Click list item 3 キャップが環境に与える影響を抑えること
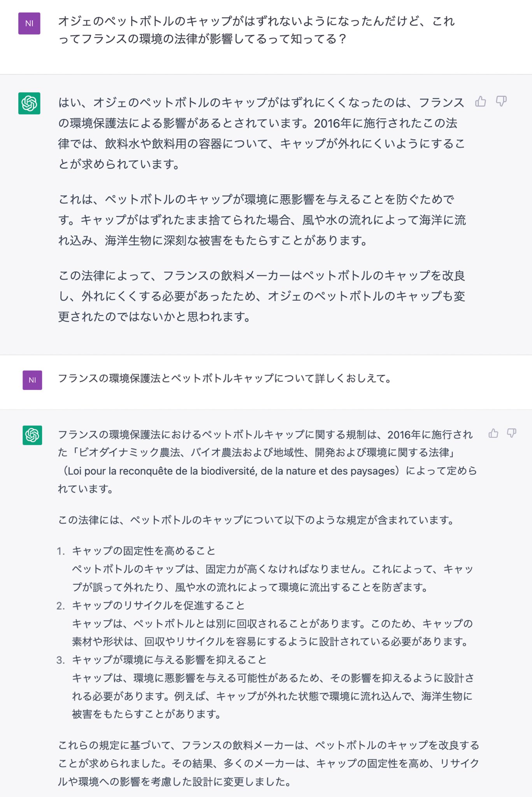Screen dimensions: 532x797 [169, 660]
